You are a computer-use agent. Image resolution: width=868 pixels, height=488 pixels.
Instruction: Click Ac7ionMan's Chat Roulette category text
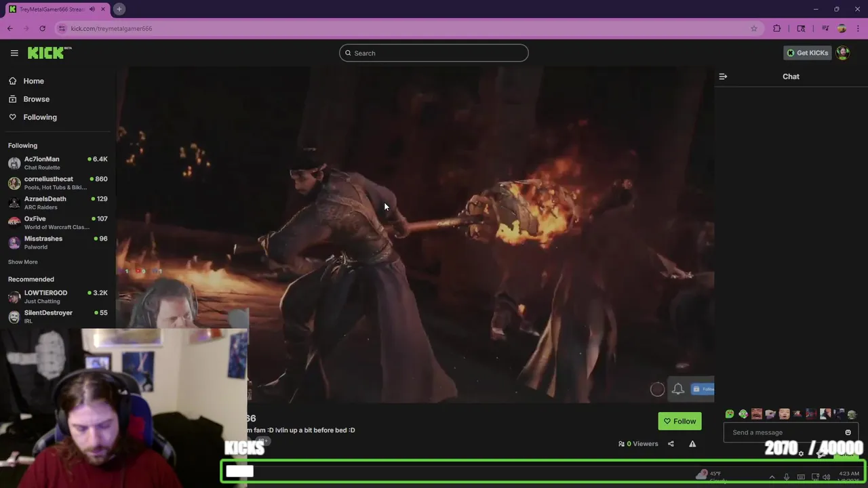coord(42,167)
